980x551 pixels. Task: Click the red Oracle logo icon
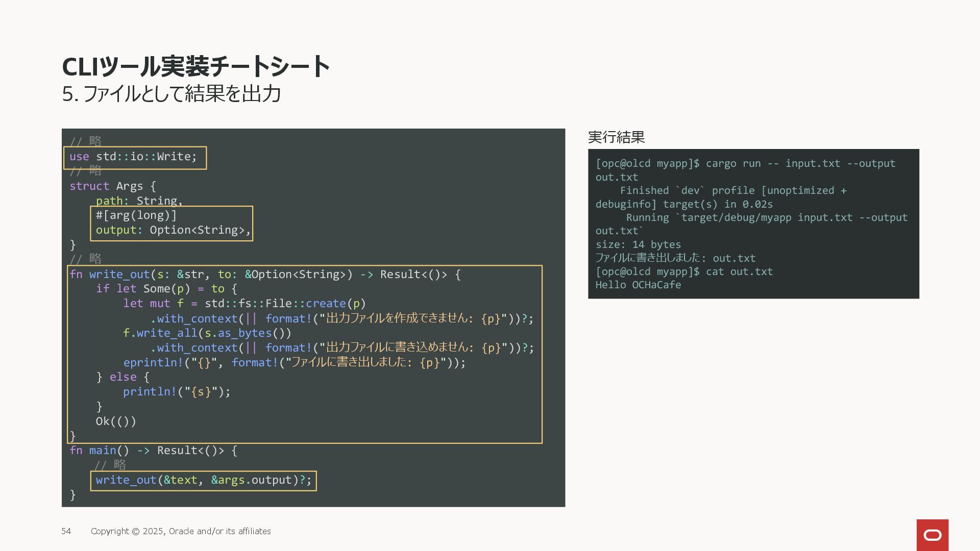932,535
